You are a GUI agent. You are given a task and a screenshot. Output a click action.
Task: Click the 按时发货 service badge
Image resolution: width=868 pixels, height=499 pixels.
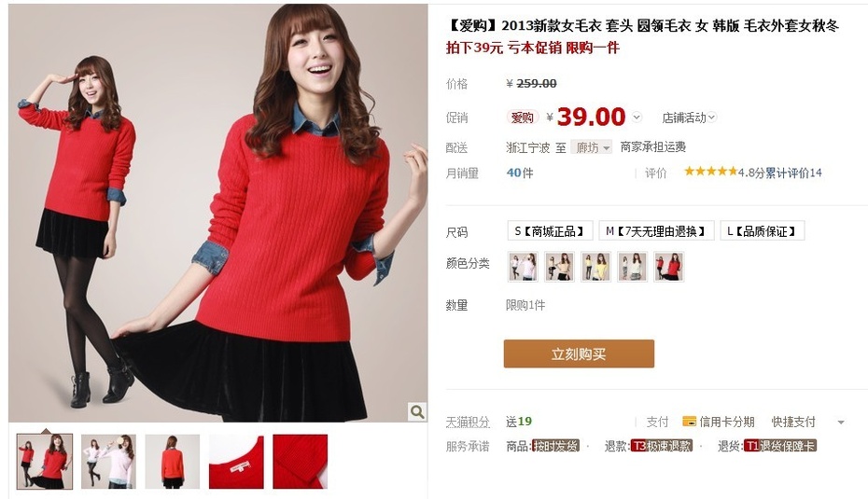[555, 446]
